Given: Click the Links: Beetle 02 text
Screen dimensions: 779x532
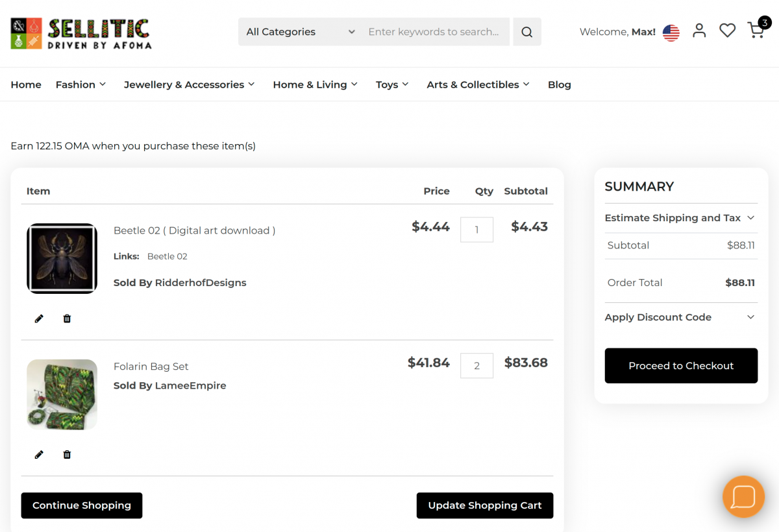Looking at the screenshot, I should 151,256.
